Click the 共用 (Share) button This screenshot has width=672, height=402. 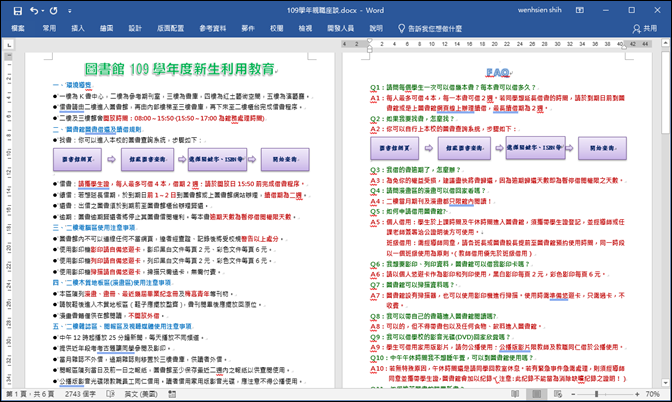click(645, 28)
